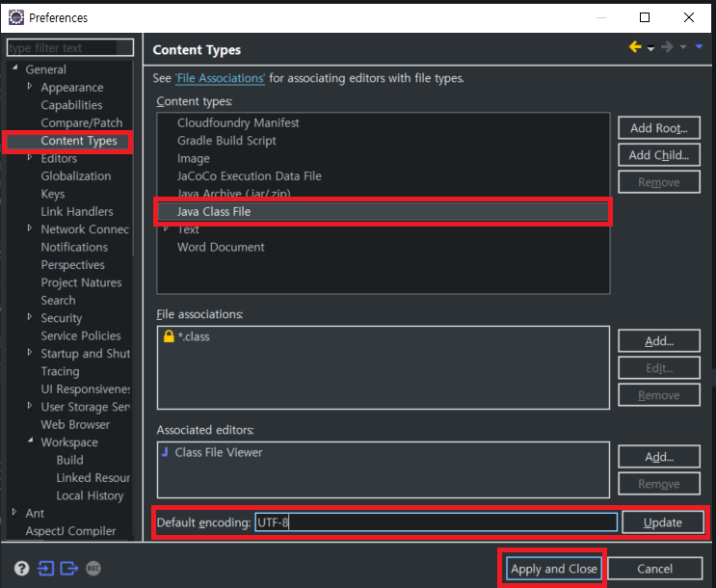Viewport: 716px width, 588px height.
Task: Click the lock icon beside *.class
Action: (169, 336)
